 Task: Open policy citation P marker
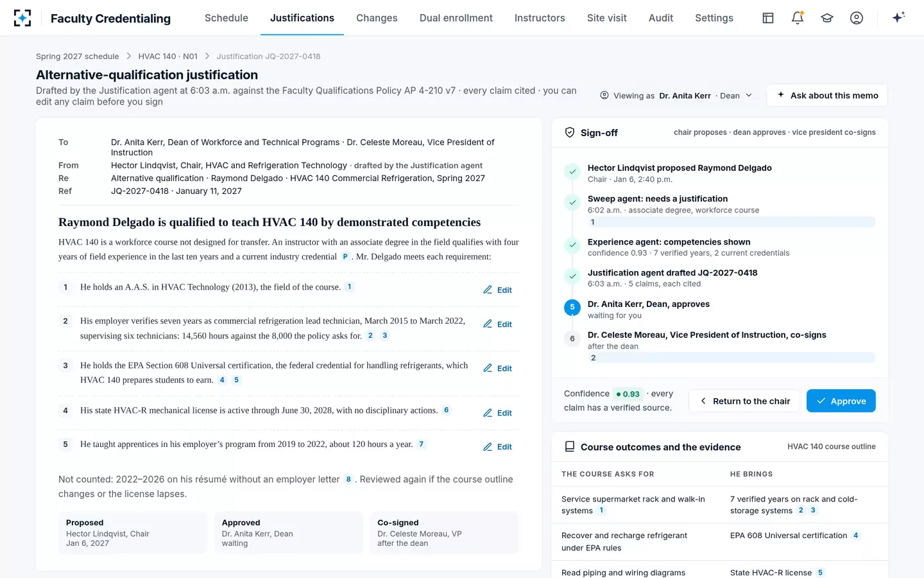pyautogui.click(x=345, y=257)
